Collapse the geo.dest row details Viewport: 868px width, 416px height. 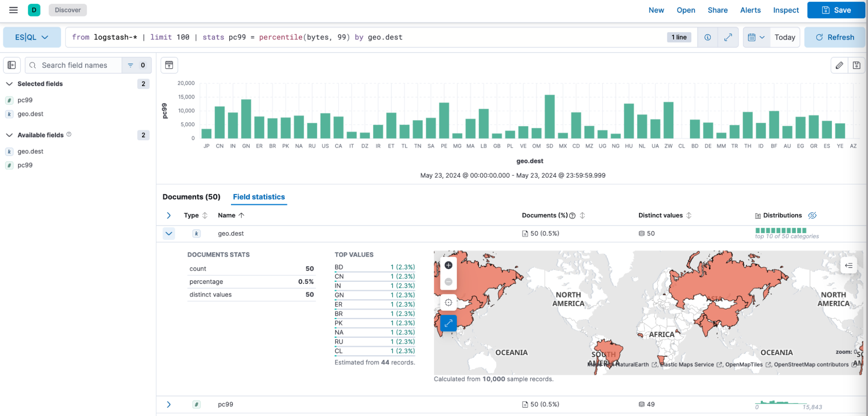169,234
